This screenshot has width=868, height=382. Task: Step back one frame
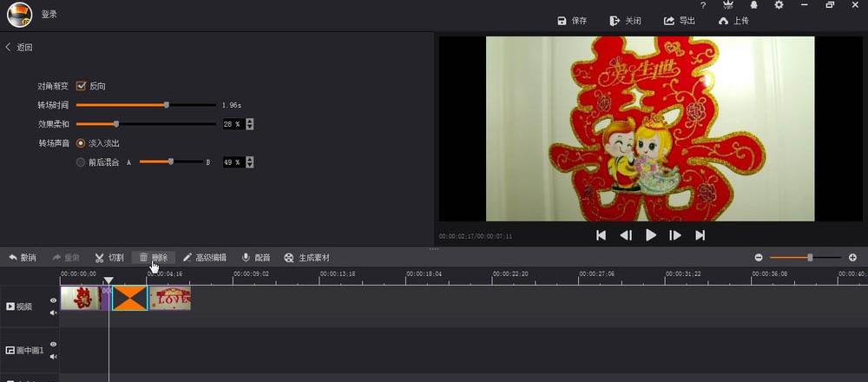pos(626,235)
